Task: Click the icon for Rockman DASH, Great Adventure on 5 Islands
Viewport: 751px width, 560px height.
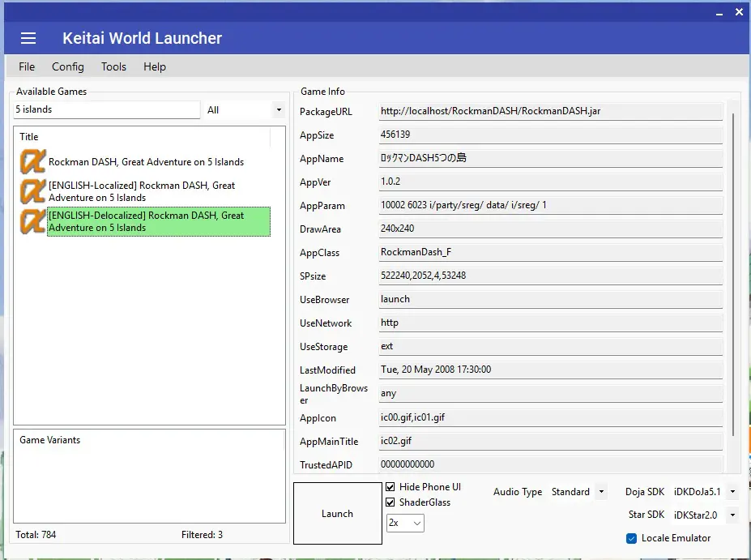Action: [33, 161]
